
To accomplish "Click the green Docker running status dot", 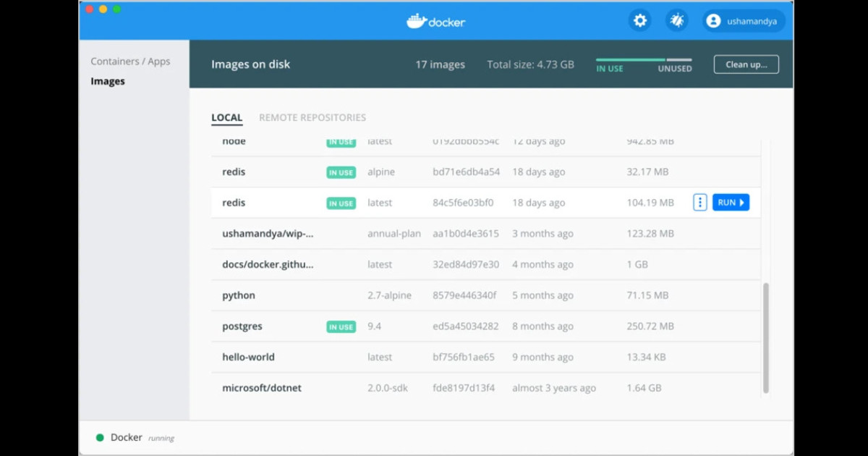I will click(100, 438).
